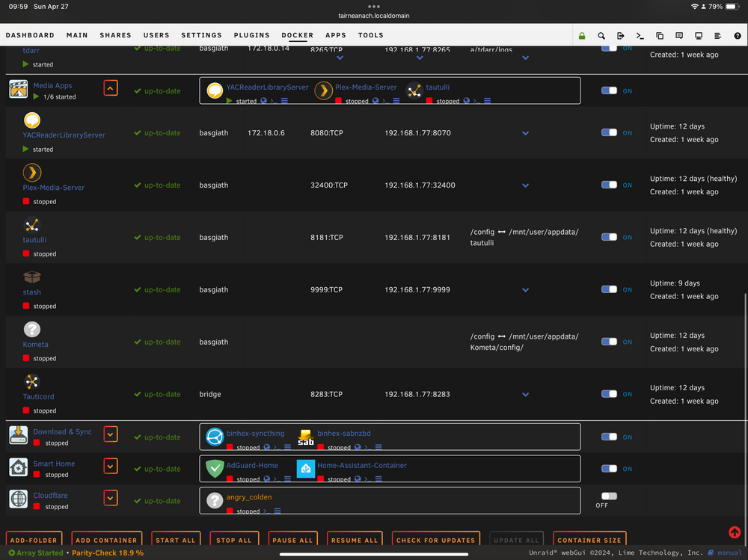
Task: Toggle autostart for Plex-Media-Server
Action: [x=609, y=185]
